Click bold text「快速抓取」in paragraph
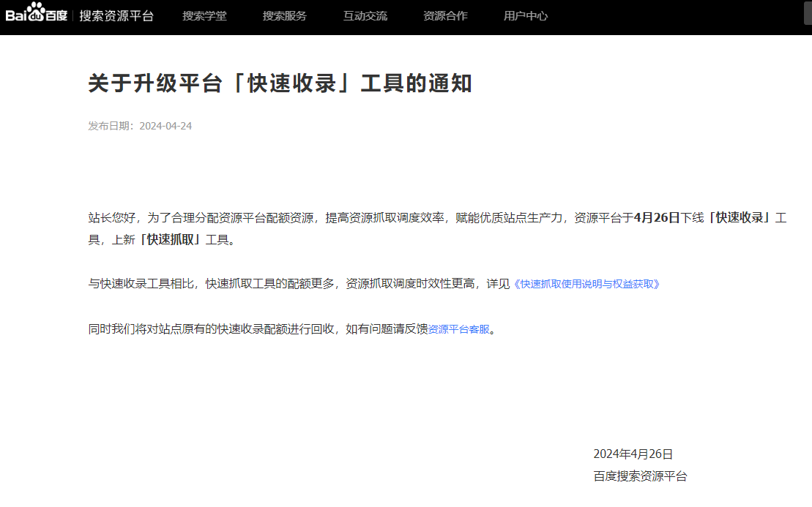Image resolution: width=812 pixels, height=507 pixels. tap(171, 240)
